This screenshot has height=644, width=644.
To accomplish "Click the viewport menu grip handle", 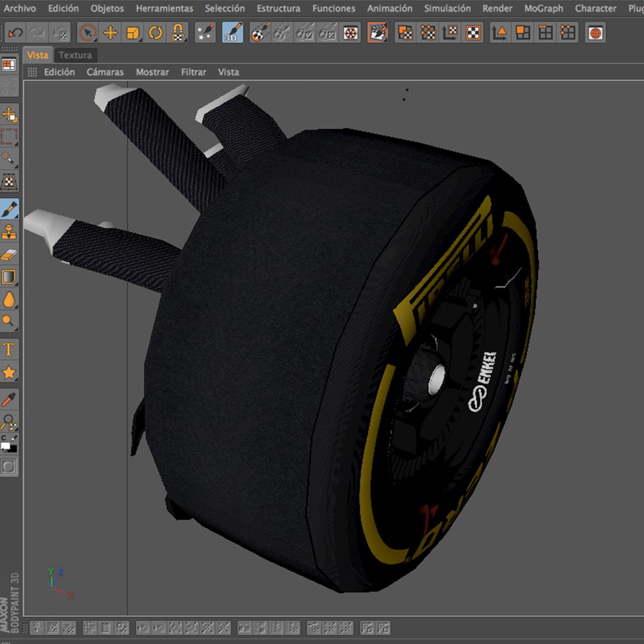I will (x=32, y=72).
